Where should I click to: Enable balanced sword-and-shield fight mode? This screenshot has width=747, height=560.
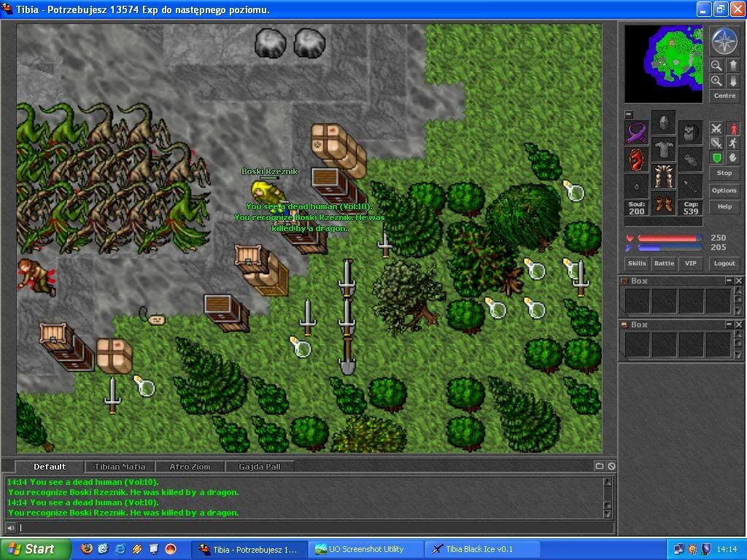[716, 143]
